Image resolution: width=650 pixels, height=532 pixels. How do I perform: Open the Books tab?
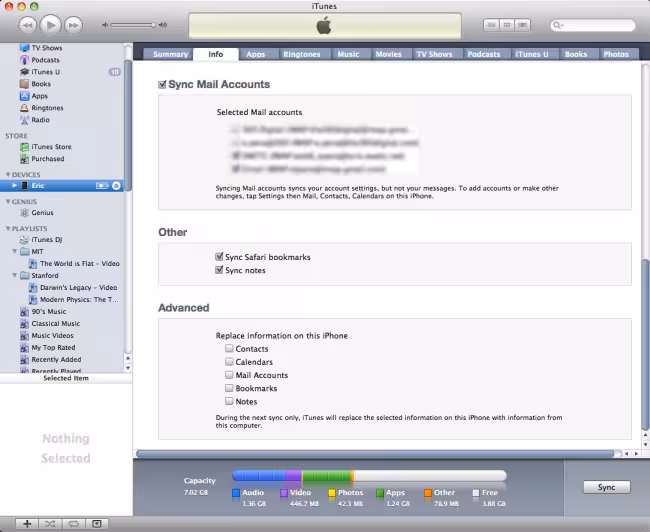576,54
